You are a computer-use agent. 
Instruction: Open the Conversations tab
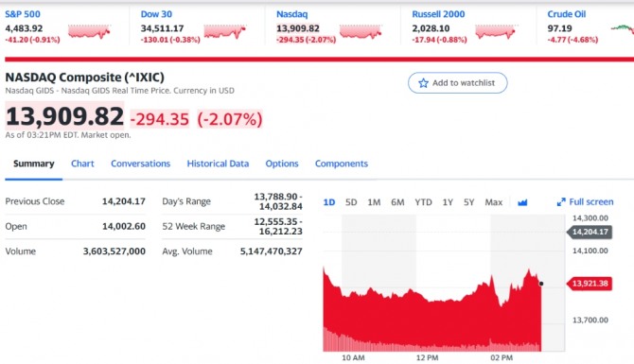(141, 164)
